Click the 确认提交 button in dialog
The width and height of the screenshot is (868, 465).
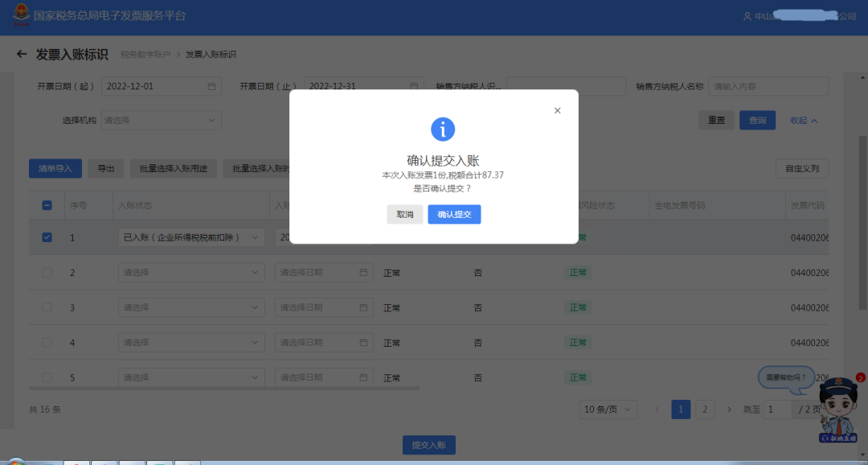click(x=454, y=214)
